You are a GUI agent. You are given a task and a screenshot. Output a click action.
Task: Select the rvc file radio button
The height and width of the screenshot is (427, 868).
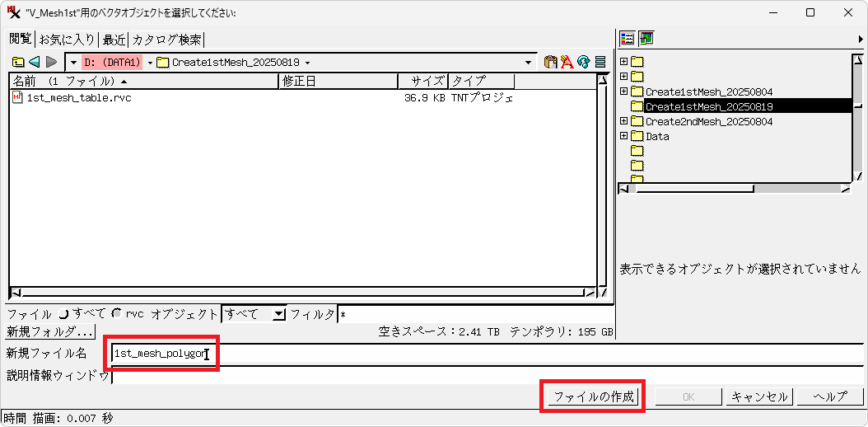tap(116, 314)
